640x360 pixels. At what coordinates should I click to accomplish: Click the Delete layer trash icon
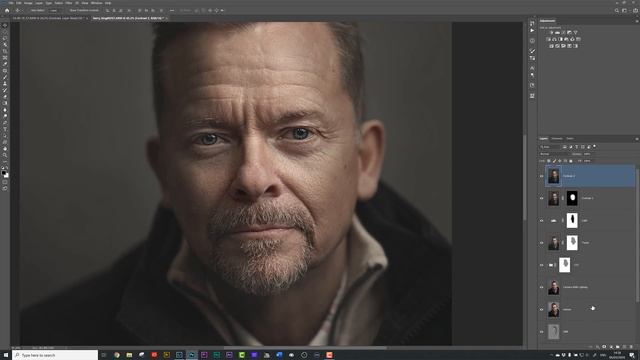(x=631, y=347)
